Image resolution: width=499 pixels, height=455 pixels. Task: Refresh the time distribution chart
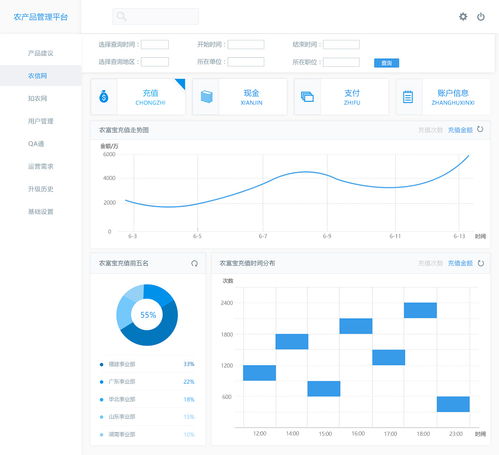tap(481, 263)
